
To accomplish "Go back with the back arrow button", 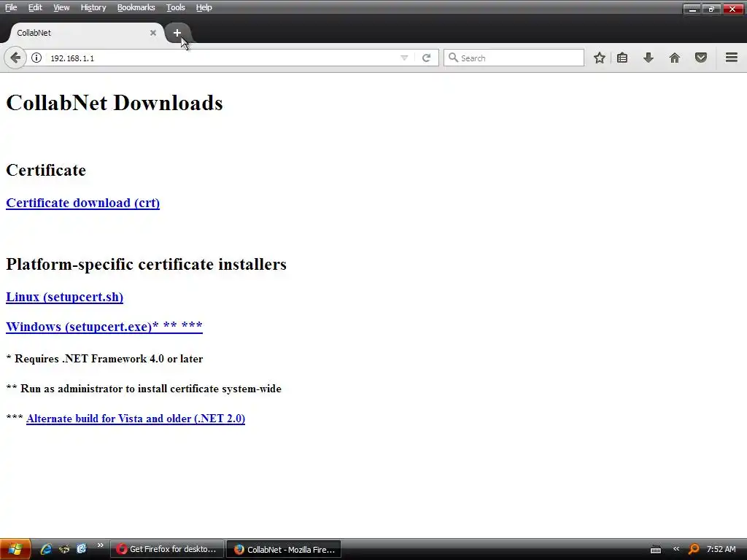I will click(x=15, y=58).
